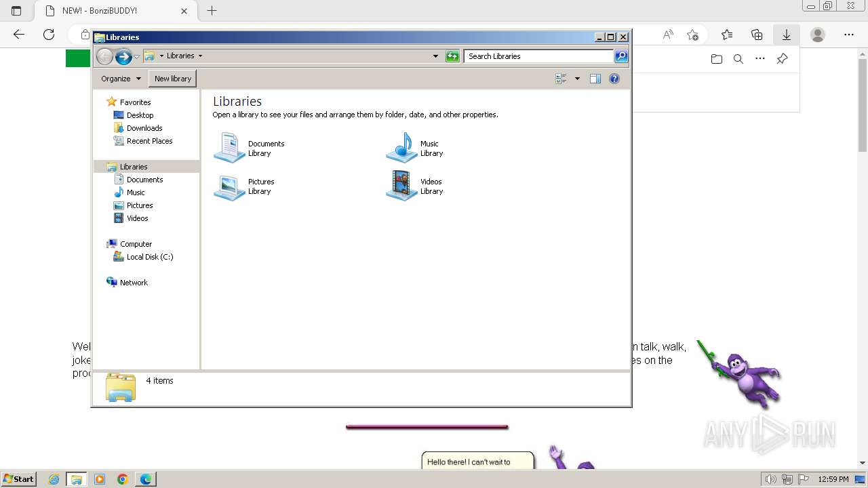Open more options in Downloads panel
The image size is (868, 488).
point(760,59)
